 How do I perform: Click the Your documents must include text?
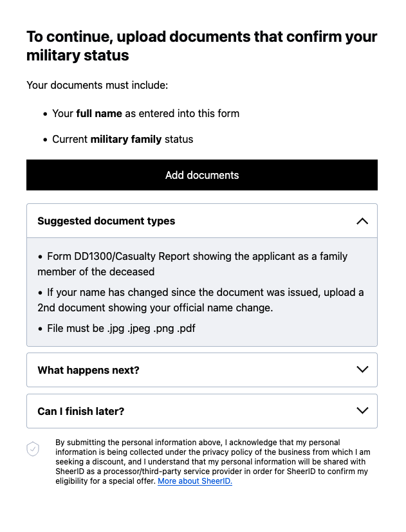97,85
